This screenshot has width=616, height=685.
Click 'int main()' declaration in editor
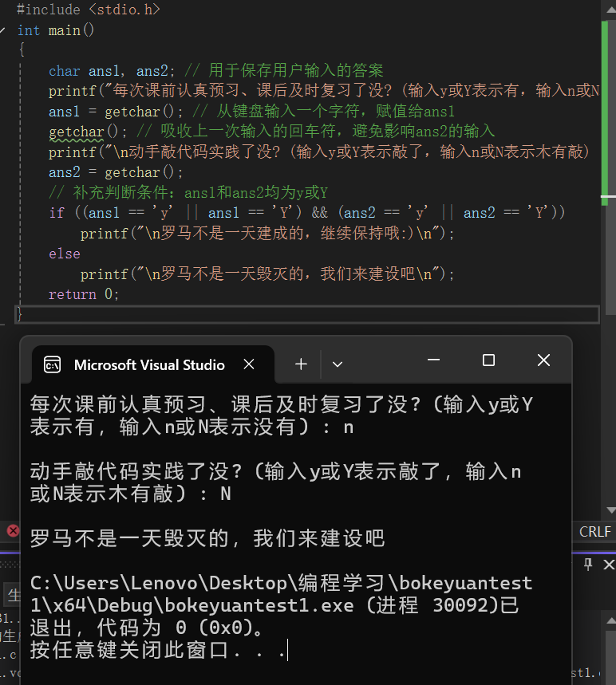(x=56, y=30)
